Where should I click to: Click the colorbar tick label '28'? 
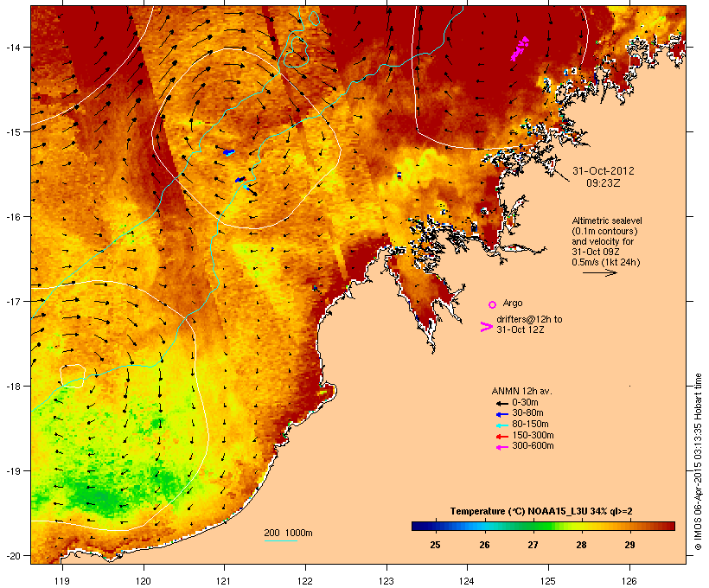(582, 545)
